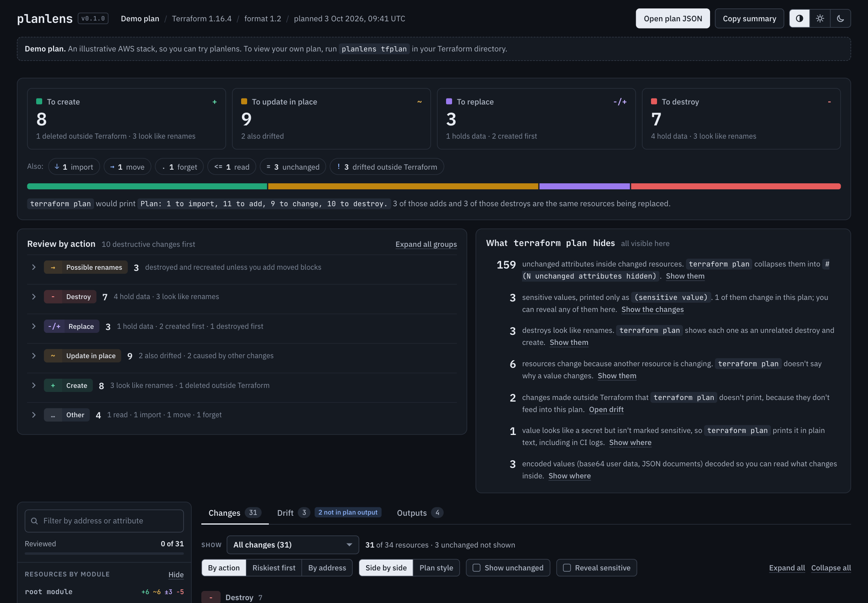
Task: Click the arrow icon in move chip
Action: [x=112, y=167]
